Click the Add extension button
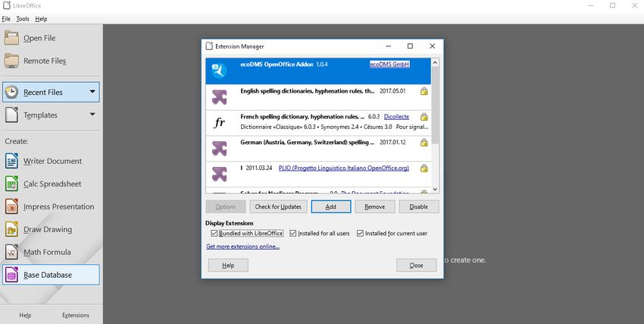 [330, 206]
